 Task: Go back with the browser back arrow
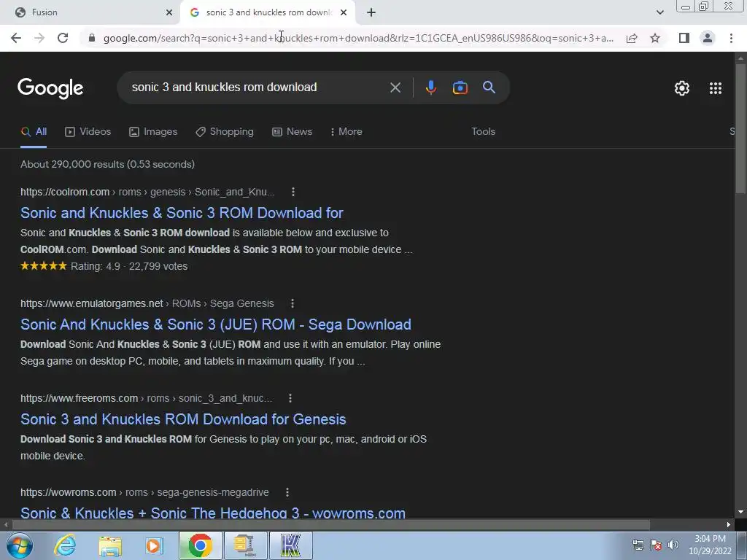[x=16, y=38]
